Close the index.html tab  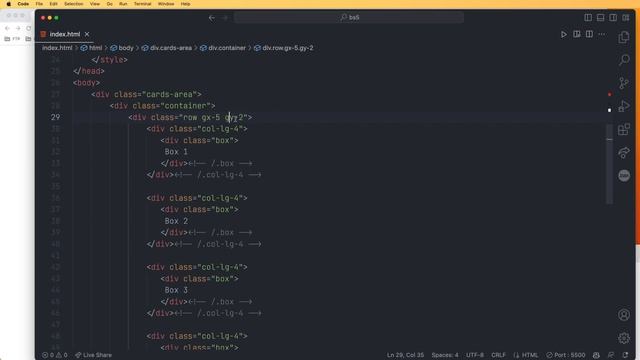(87, 34)
